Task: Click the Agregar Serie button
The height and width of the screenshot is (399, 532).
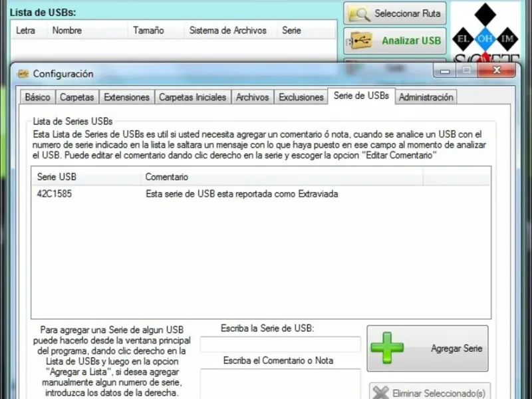Action: (428, 348)
